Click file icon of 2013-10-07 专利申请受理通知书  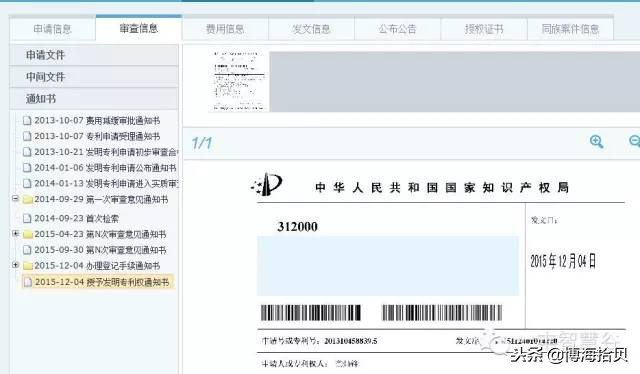coord(27,136)
